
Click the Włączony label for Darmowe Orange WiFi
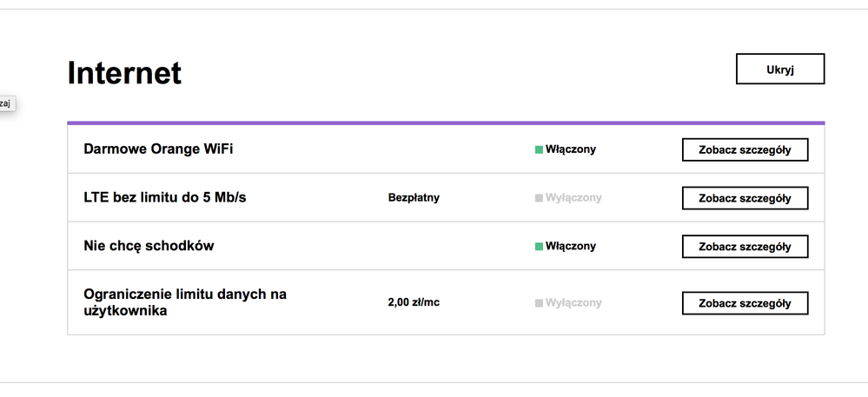571,149
